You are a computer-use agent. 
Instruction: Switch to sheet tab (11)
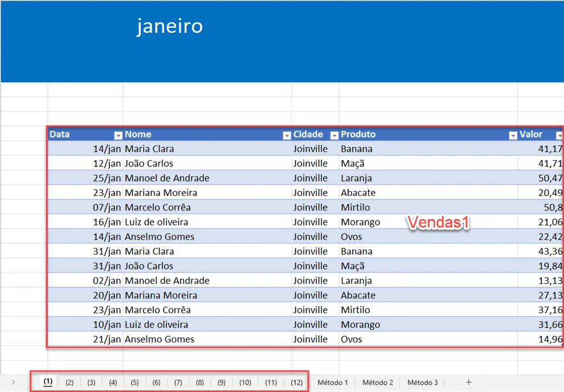click(271, 382)
